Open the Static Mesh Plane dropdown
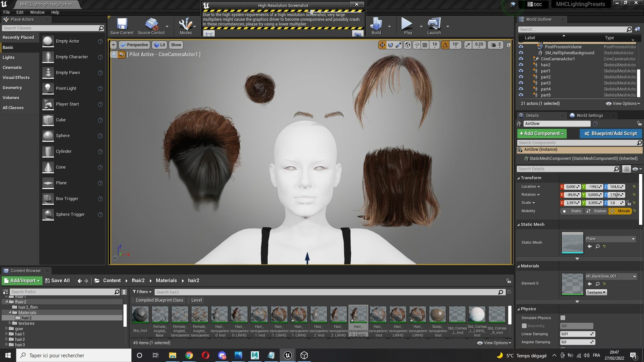Image resolution: width=644 pixels, height=362 pixels. pyautogui.click(x=610, y=239)
